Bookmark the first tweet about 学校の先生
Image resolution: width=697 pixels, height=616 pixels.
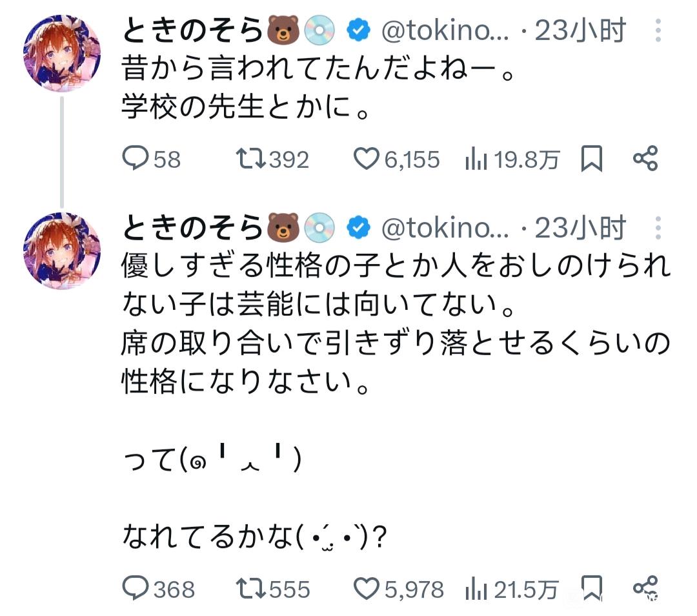[592, 158]
